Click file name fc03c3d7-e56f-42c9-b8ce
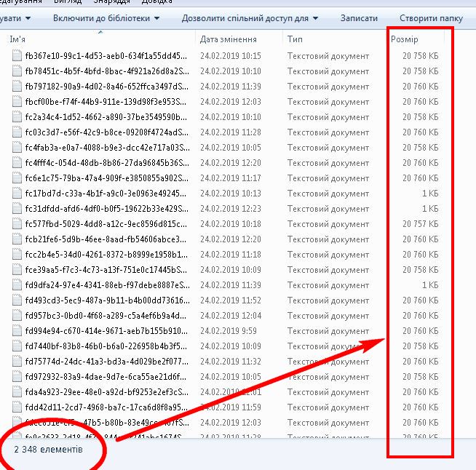 (106, 132)
